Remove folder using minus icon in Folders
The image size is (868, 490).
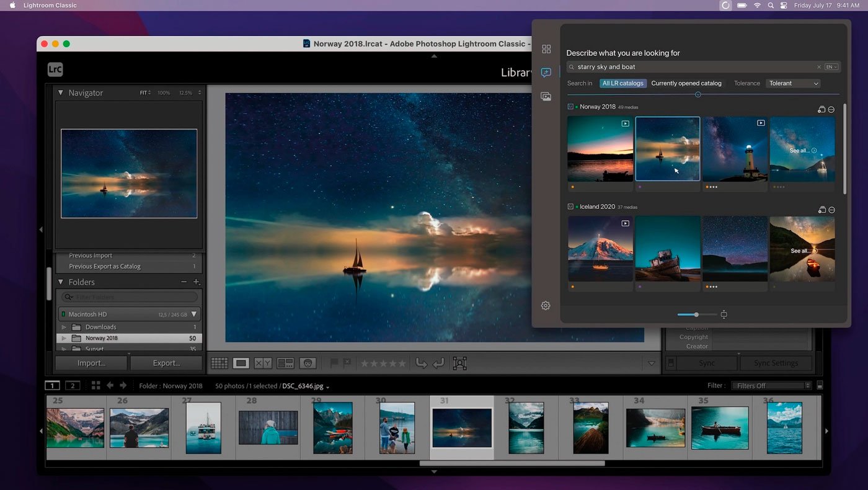coord(184,282)
